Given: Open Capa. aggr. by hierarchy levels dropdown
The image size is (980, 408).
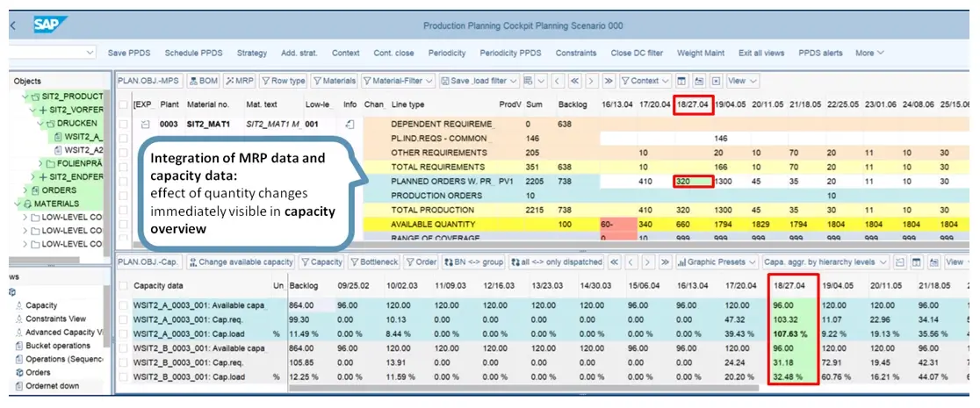Looking at the screenshot, I should [x=825, y=261].
